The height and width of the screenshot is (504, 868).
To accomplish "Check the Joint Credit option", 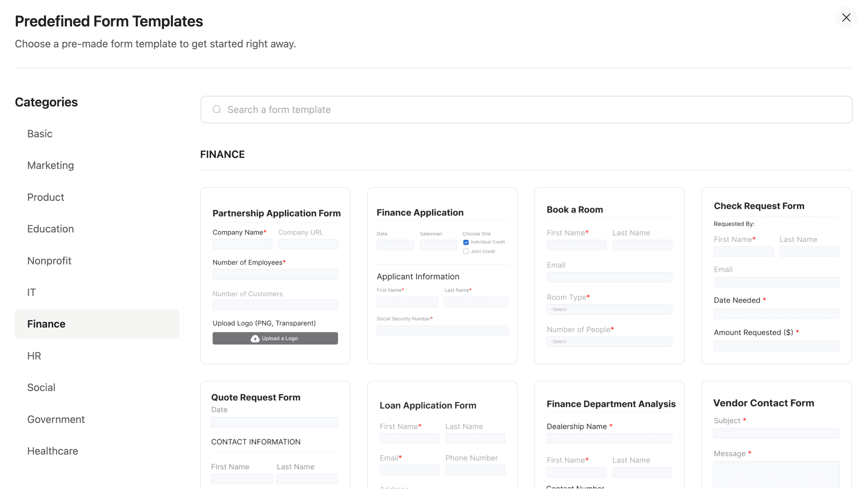I will click(466, 251).
